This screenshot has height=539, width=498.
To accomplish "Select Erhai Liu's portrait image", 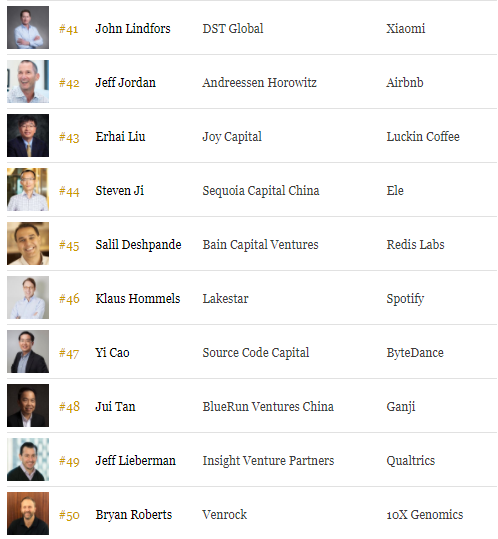I will [28, 135].
